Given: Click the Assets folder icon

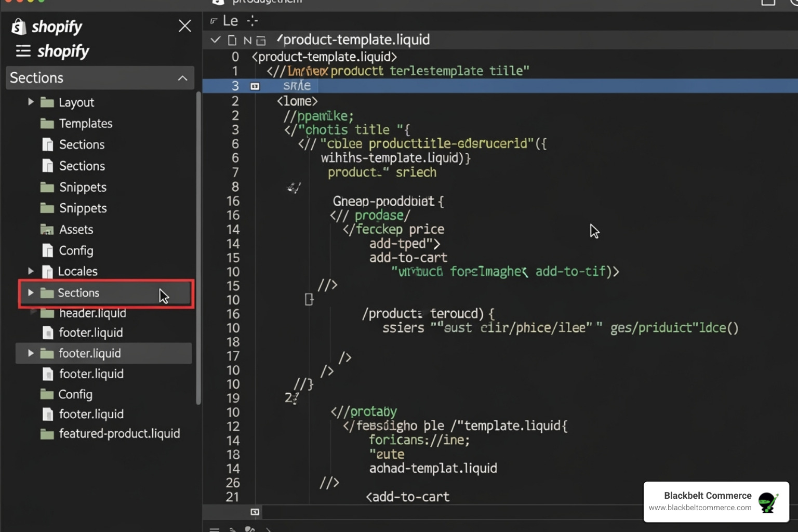Looking at the screenshot, I should [x=47, y=230].
